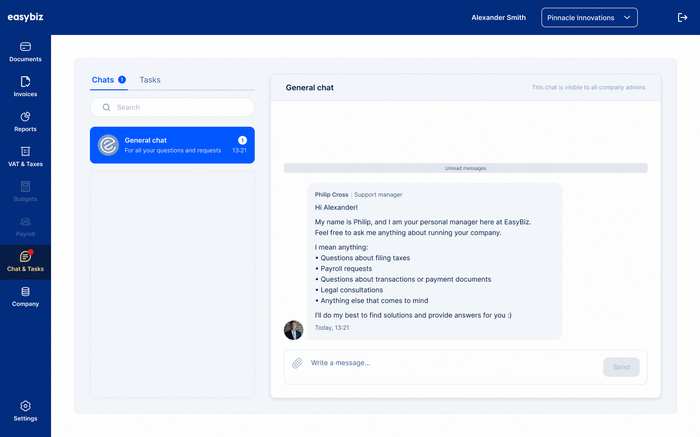
Task: Click 'Philip Cross' sender name
Action: 331,195
